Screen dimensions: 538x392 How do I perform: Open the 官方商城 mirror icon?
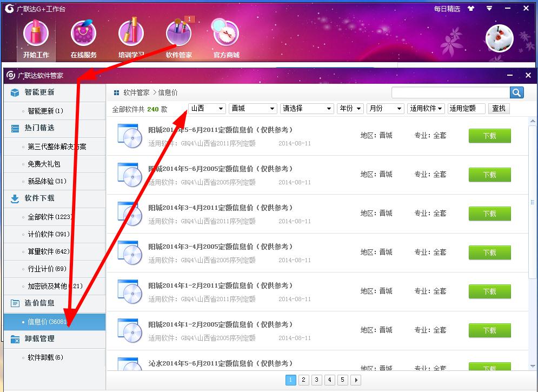tap(225, 32)
